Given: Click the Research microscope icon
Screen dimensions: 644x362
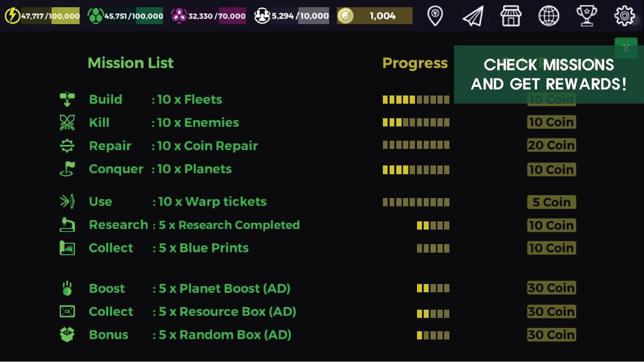Looking at the screenshot, I should point(67,225).
